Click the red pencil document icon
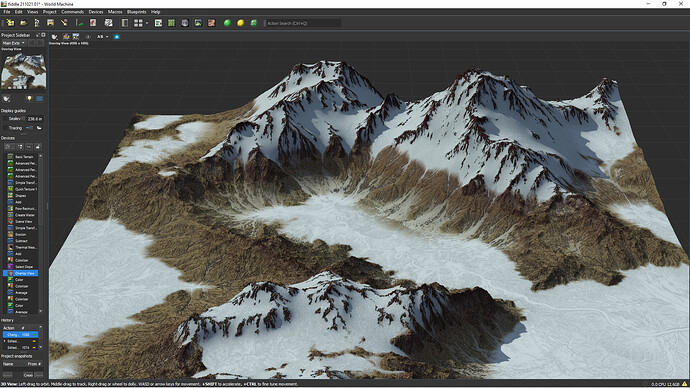The width and height of the screenshot is (690, 388). click(93, 23)
